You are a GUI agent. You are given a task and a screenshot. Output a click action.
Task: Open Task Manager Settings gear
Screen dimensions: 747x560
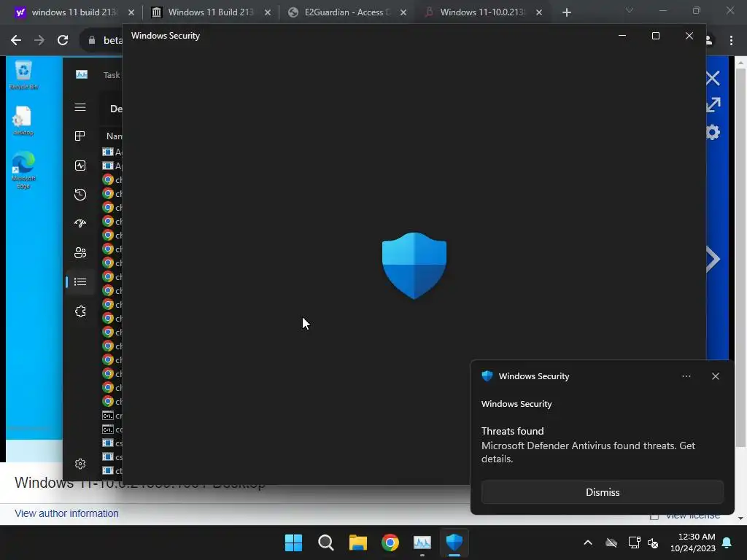(x=80, y=464)
